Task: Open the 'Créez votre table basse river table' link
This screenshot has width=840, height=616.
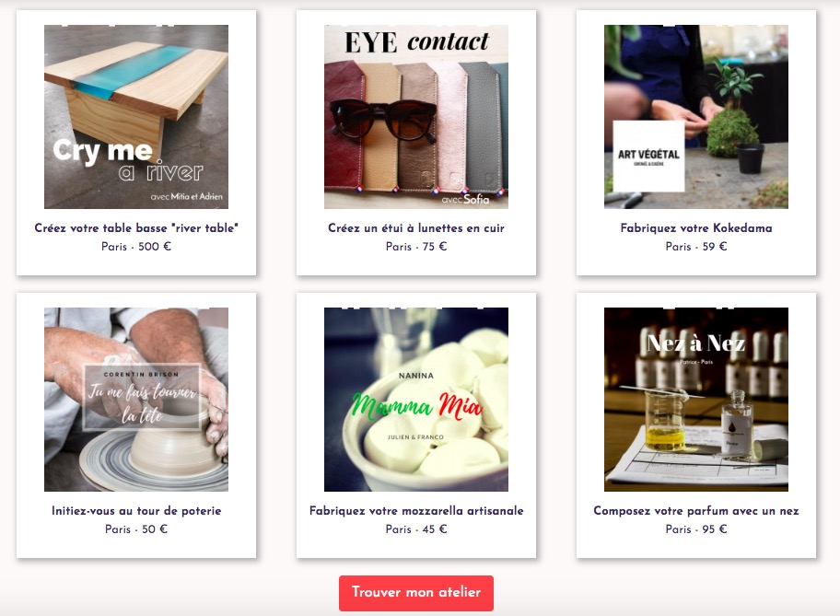Action: tap(136, 228)
